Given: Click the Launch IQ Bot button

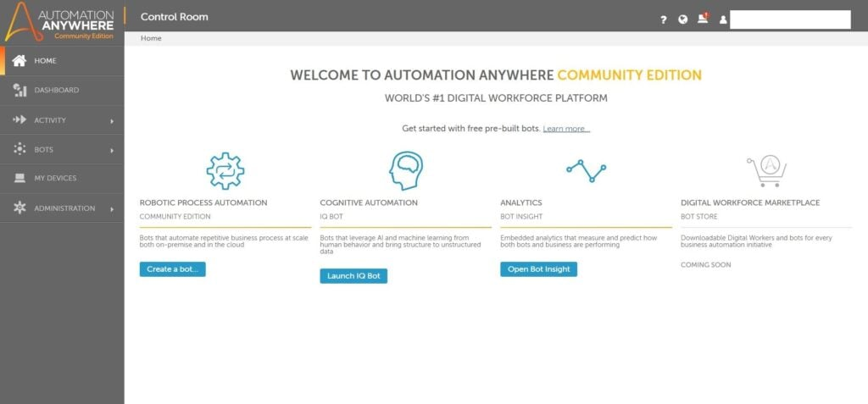Looking at the screenshot, I should pyautogui.click(x=353, y=275).
